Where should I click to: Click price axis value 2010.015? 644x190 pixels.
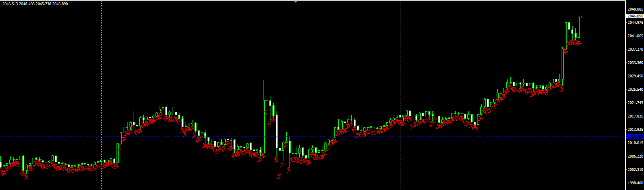(635, 143)
